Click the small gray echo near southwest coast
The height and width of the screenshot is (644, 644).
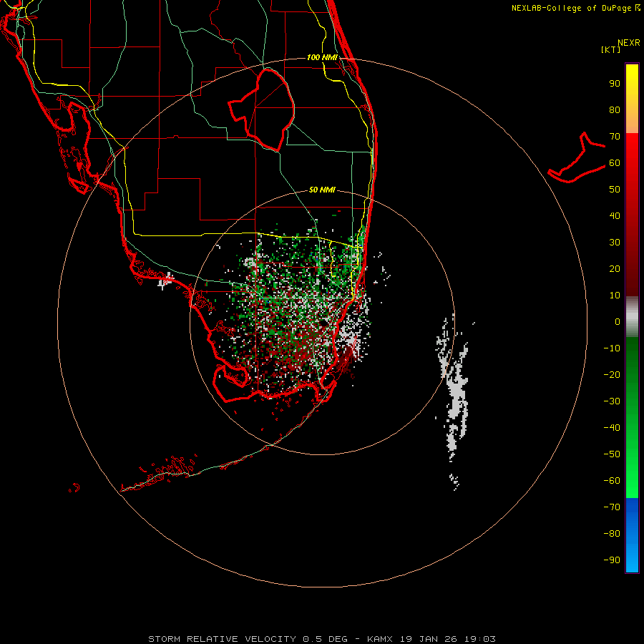click(x=166, y=281)
